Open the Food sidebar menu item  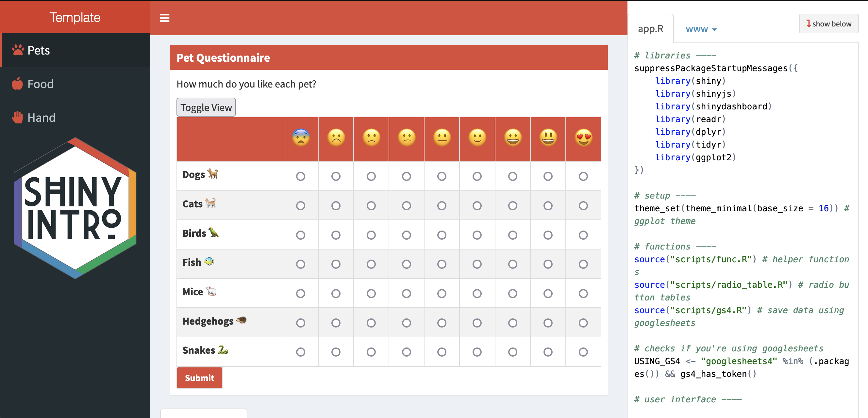(75, 84)
